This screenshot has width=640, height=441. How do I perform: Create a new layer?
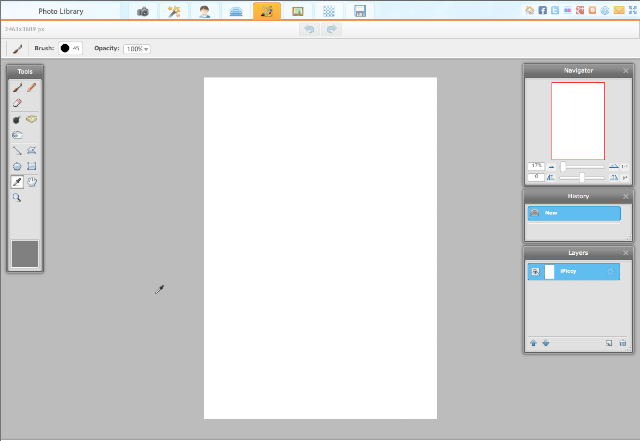coord(609,343)
